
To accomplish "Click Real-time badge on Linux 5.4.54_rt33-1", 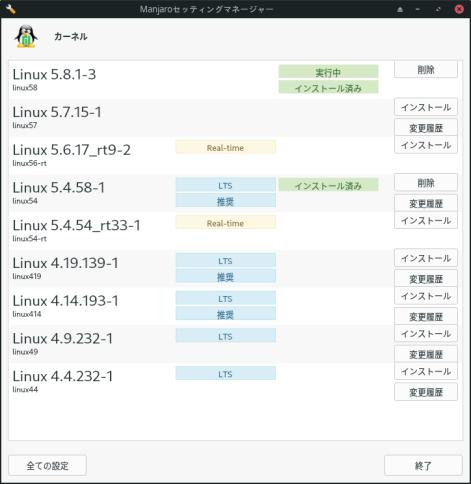I will click(226, 223).
